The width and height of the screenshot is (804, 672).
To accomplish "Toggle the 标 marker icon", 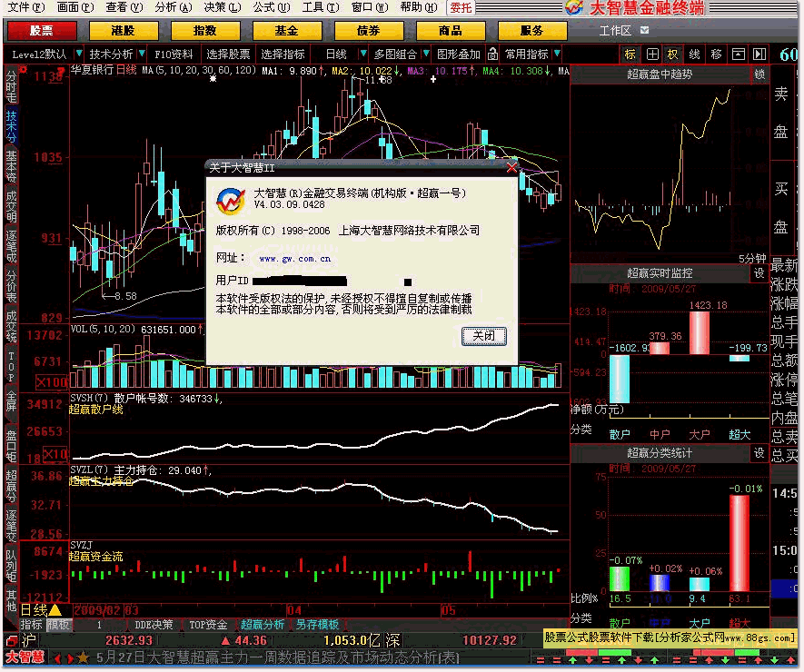I will pyautogui.click(x=630, y=54).
